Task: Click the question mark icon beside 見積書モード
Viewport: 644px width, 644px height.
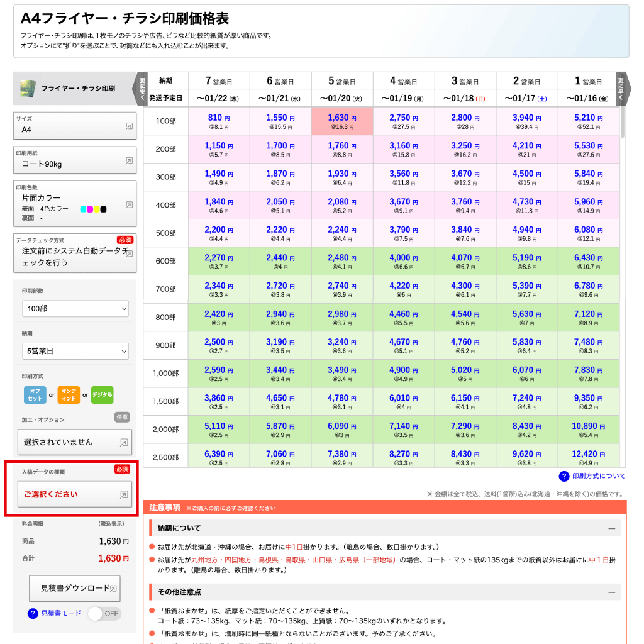Action: [x=33, y=613]
